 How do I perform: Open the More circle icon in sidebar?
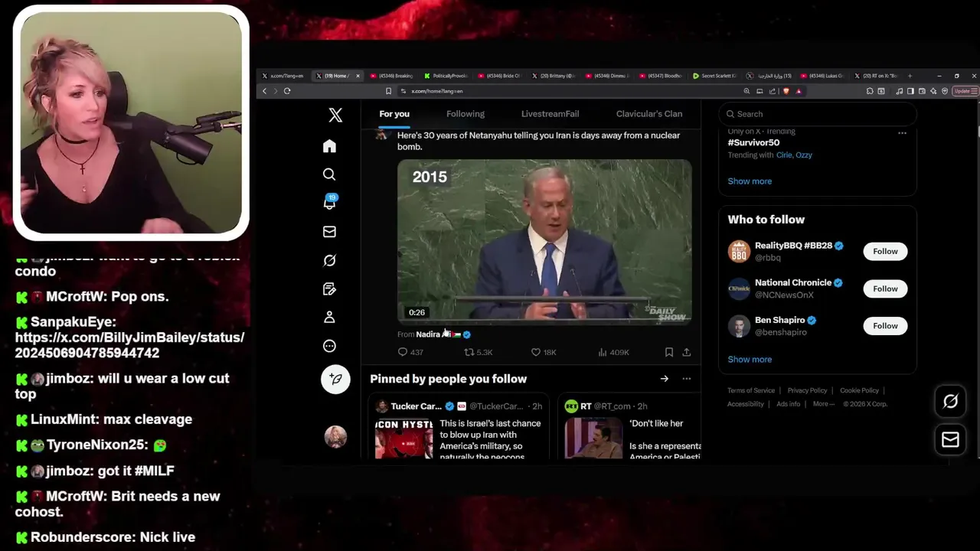(x=329, y=346)
